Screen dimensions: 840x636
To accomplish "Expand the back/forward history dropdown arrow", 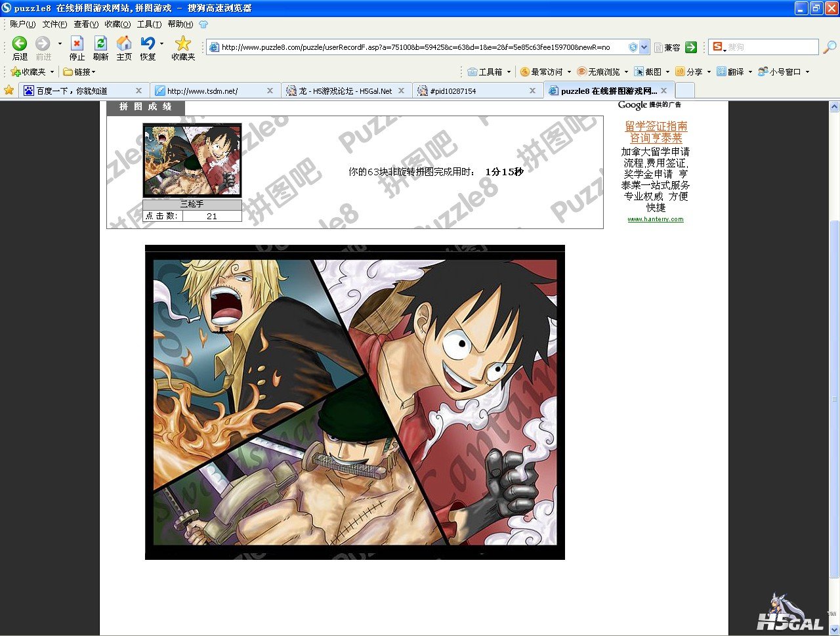I will click(60, 44).
